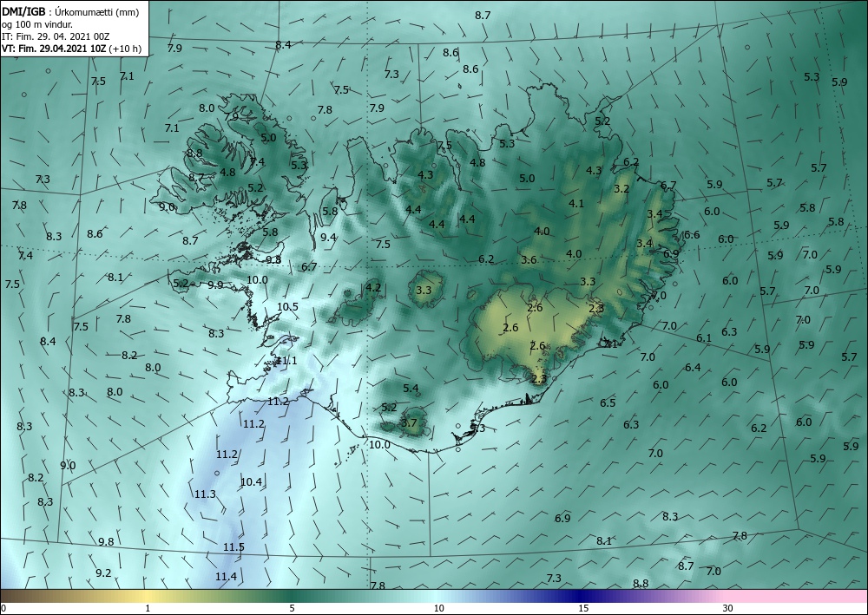Click the colorbar label "30"
The width and height of the screenshot is (868, 615).
(x=727, y=608)
